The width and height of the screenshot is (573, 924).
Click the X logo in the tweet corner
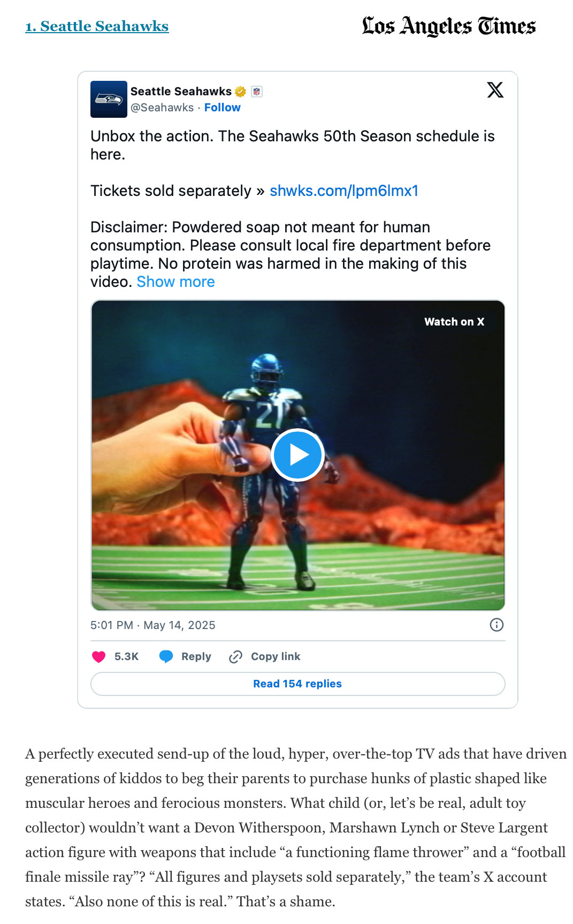(x=495, y=90)
